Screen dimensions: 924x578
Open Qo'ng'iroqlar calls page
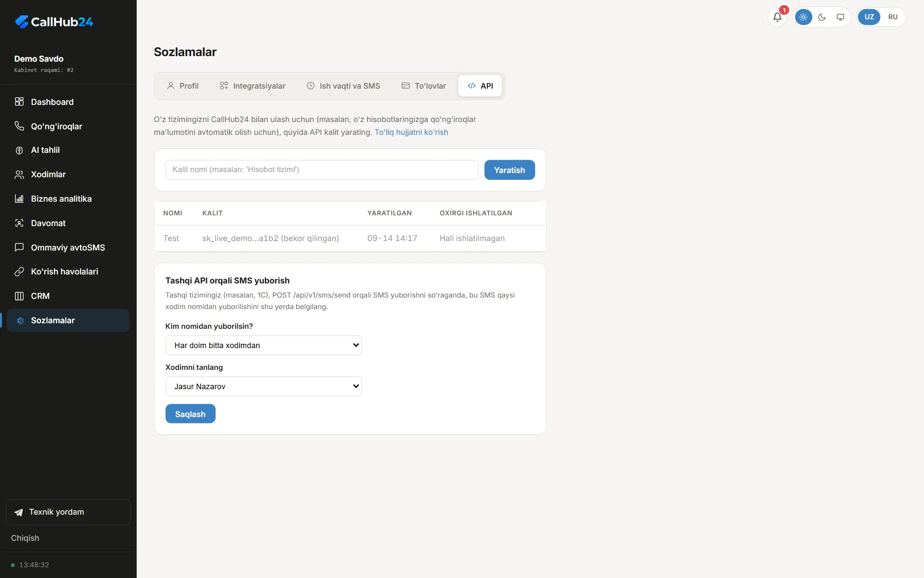pyautogui.click(x=68, y=126)
